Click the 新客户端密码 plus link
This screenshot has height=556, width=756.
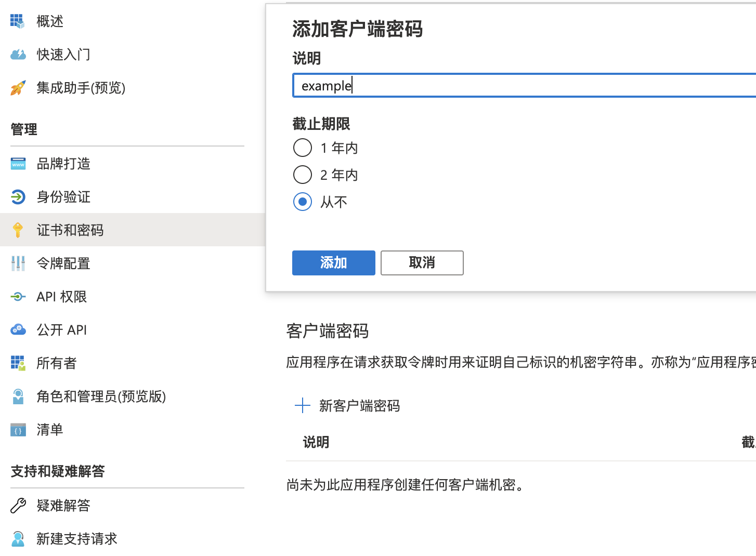point(347,406)
